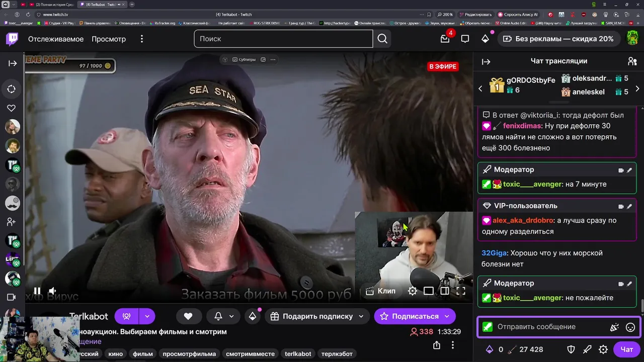Image resolution: width=644 pixels, height=362 pixels.
Task: Open the chat community users list icon
Action: (x=632, y=61)
